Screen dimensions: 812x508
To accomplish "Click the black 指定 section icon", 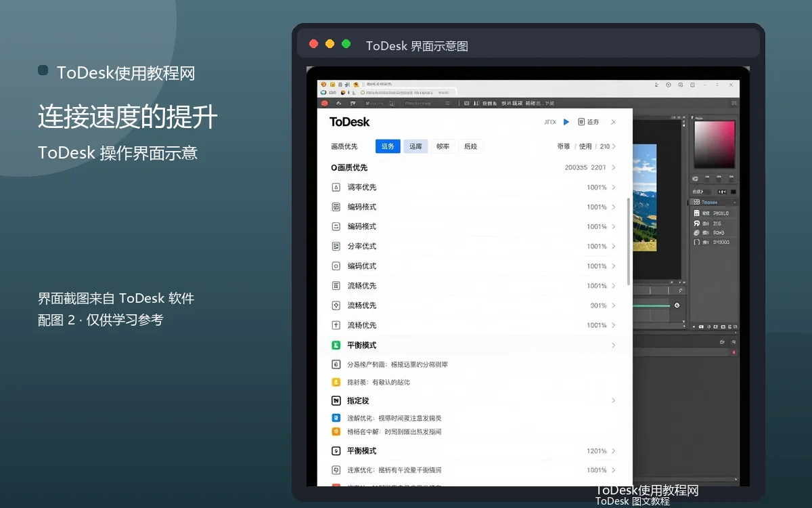I will pyautogui.click(x=336, y=400).
